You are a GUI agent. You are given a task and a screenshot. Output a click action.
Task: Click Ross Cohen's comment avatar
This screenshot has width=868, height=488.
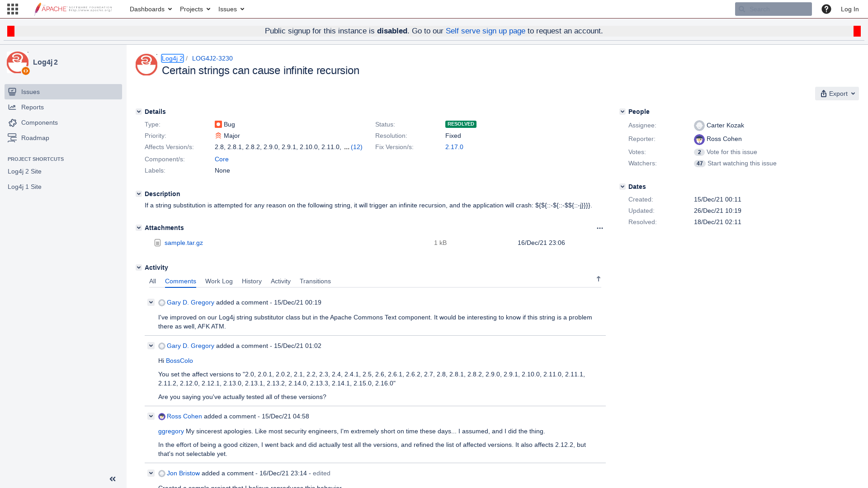pyautogui.click(x=162, y=417)
